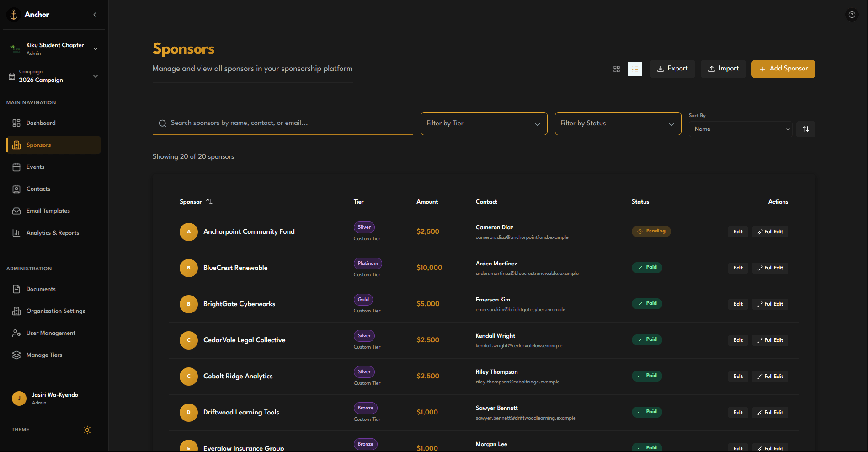The height and width of the screenshot is (452, 868).
Task: Click the sponsor search field
Action: 282,123
